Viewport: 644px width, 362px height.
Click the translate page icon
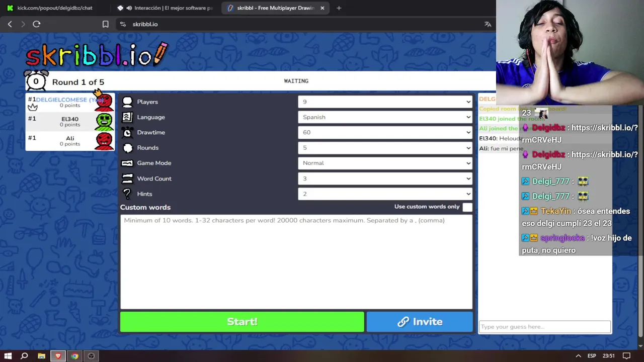[x=488, y=24]
